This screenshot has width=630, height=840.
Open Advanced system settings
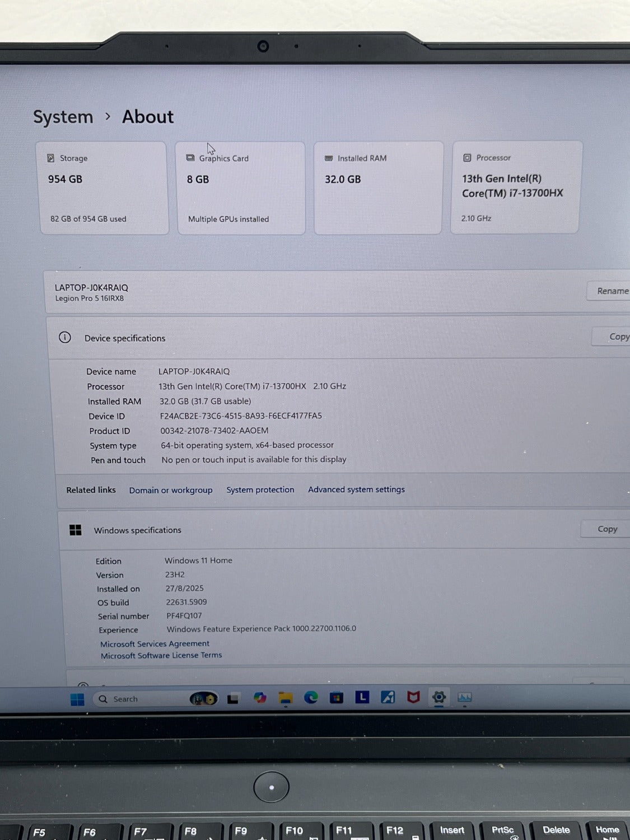pyautogui.click(x=356, y=489)
